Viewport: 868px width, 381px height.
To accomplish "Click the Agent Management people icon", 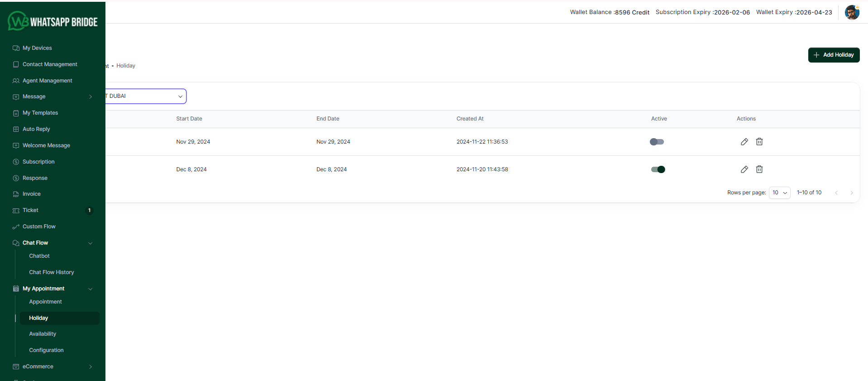I will [x=16, y=81].
